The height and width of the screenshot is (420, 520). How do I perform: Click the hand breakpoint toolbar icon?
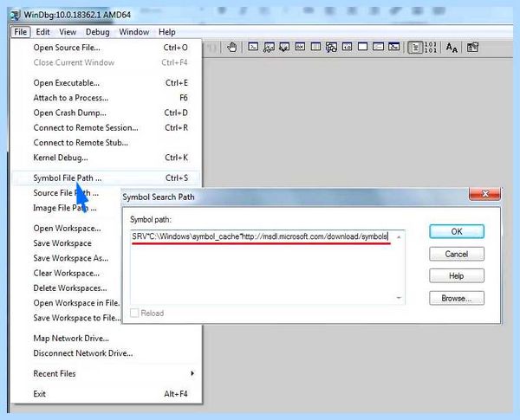click(232, 48)
